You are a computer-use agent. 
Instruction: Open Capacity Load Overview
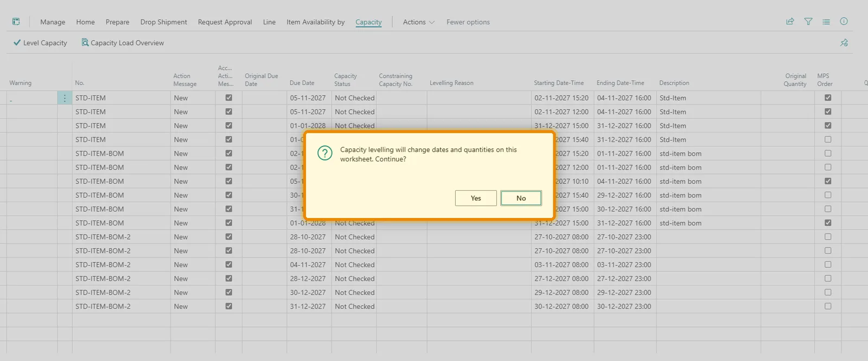click(123, 43)
